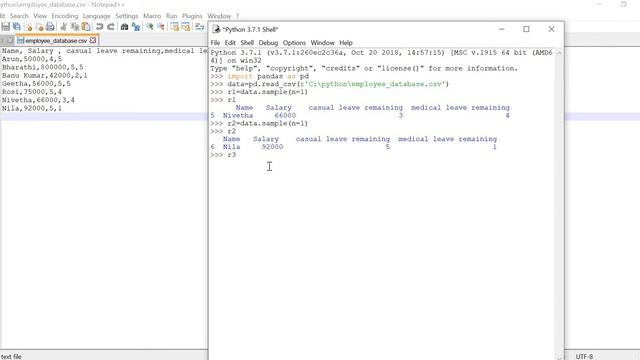
Task: Open the Plugins menu in Notepad++
Action: tap(192, 16)
